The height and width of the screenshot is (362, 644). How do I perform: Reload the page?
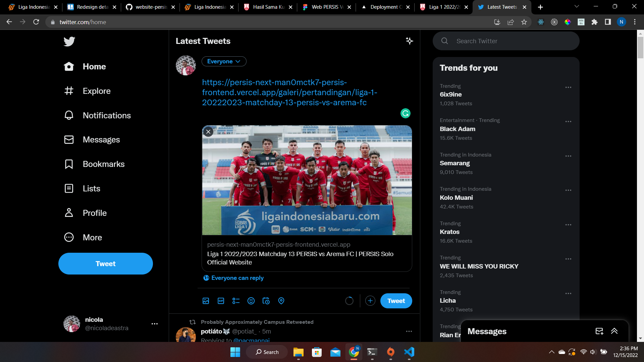[36, 22]
